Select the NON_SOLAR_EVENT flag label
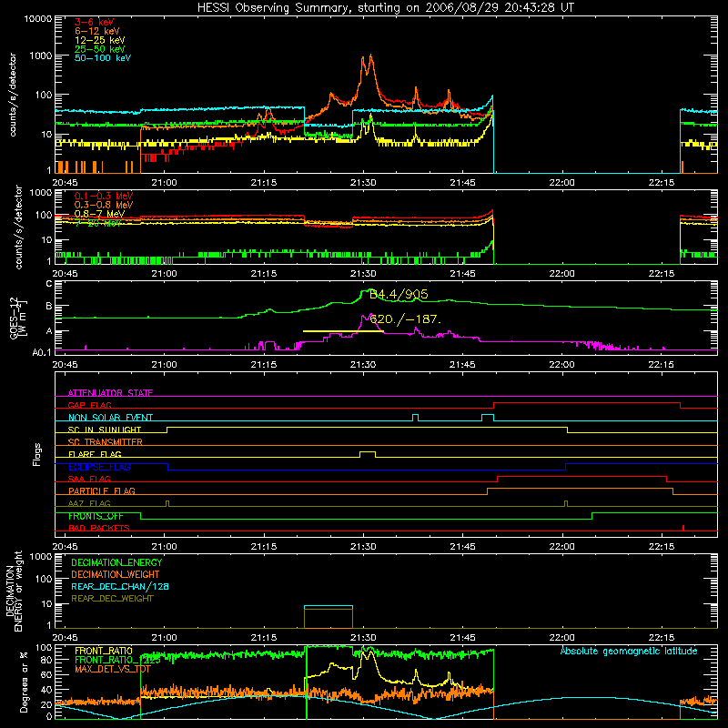Image resolution: width=728 pixels, height=728 pixels. point(110,418)
